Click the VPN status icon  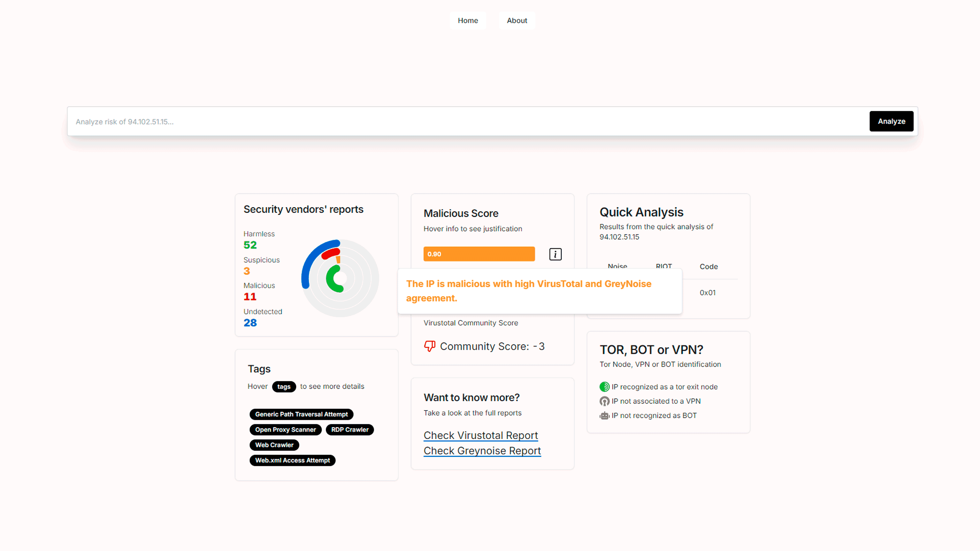(604, 401)
